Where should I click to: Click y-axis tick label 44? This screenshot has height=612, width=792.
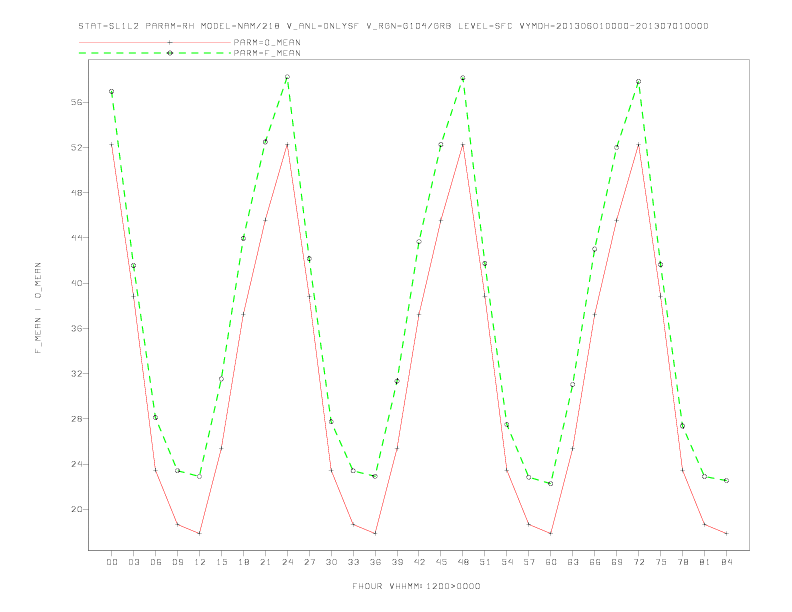[x=76, y=237]
